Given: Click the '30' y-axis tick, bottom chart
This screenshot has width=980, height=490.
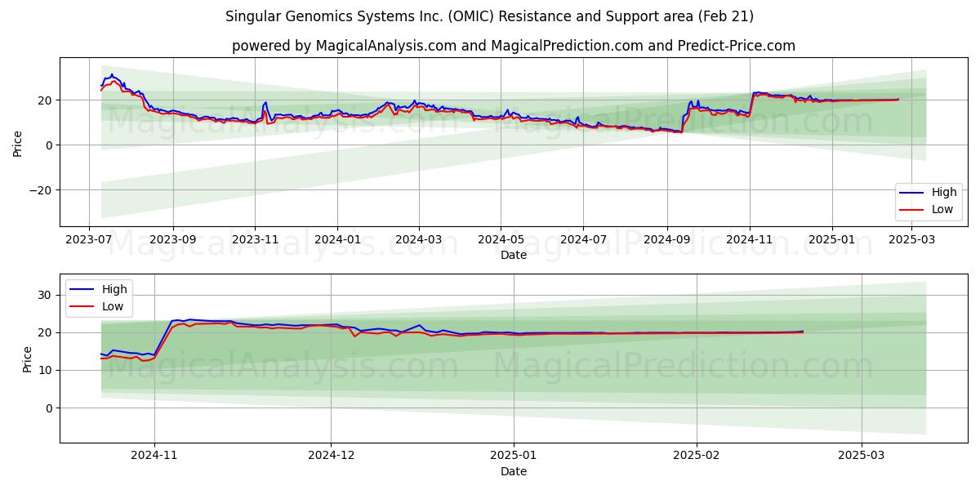Looking at the screenshot, I should click(45, 295).
